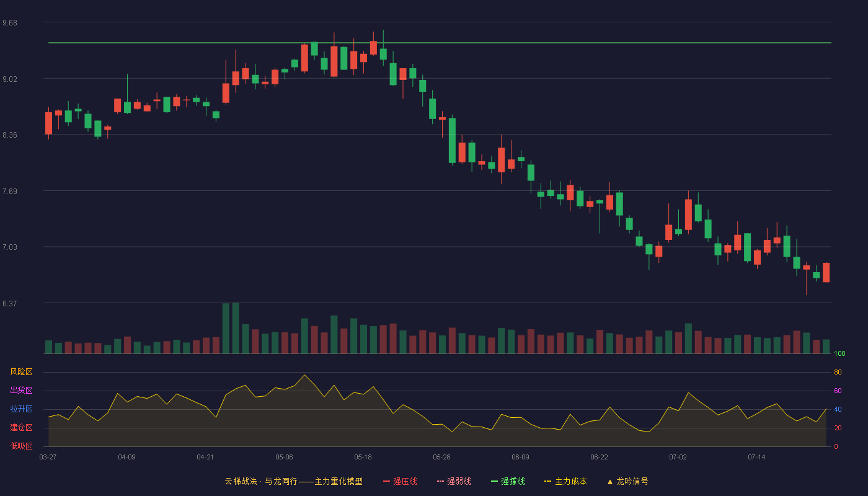The height and width of the screenshot is (496, 868).
Task: Click the 9.02 price axis label
Action: (x=10, y=79)
